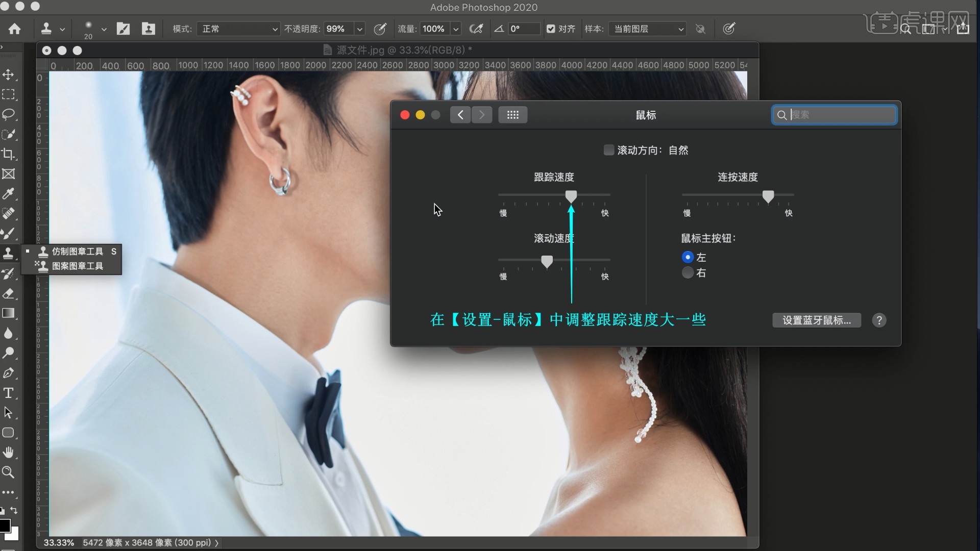Select the Hand tool
The width and height of the screenshot is (980, 551).
coord(8,453)
